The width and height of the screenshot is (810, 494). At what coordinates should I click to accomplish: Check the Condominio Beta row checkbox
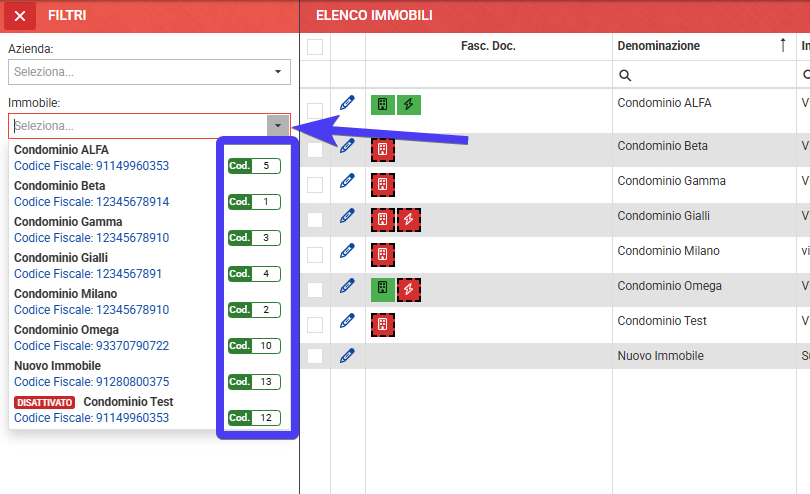coord(315,150)
